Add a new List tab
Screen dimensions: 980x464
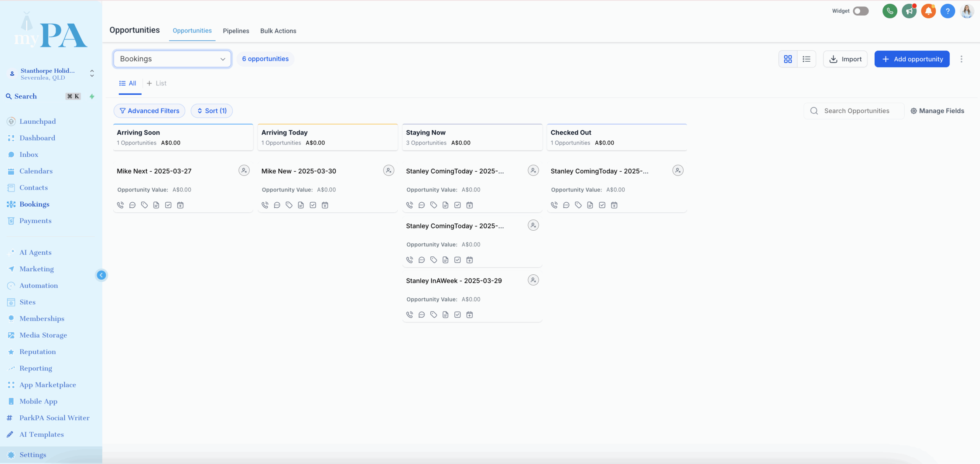click(x=157, y=83)
